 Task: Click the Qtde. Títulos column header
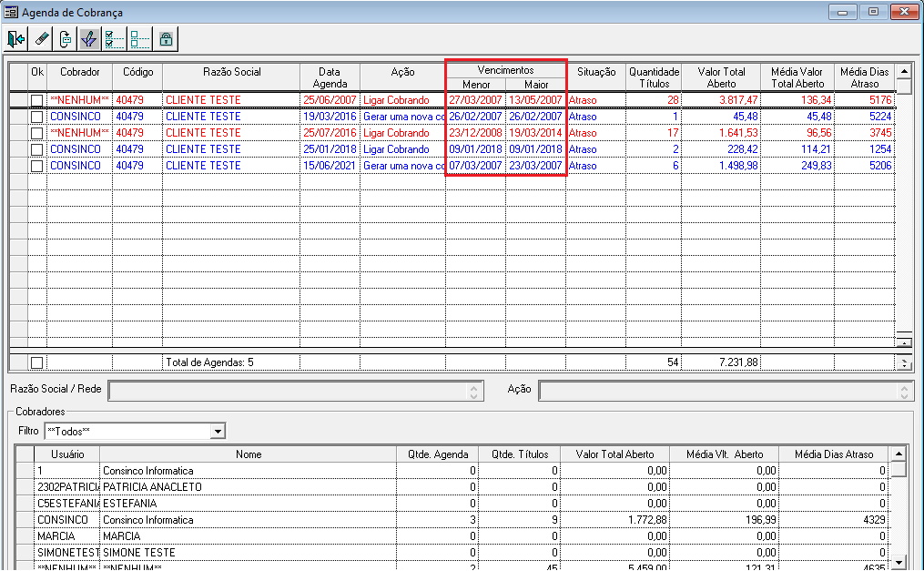[x=519, y=454]
